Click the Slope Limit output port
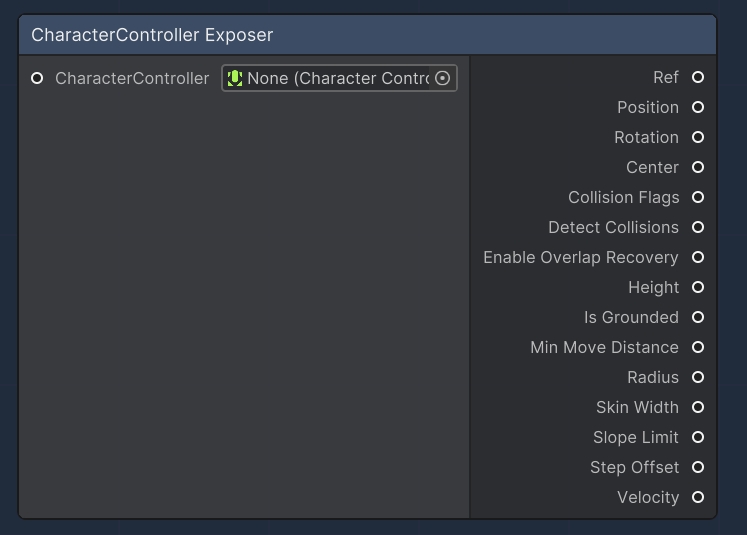This screenshot has height=535, width=747. point(698,437)
